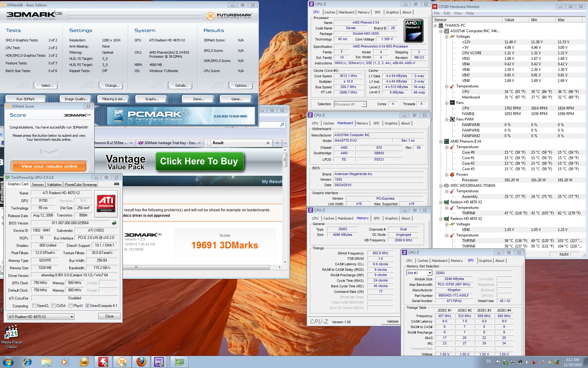Switch to the Sensors tab in GPU-Z
This screenshot has width=588, height=368.
(x=38, y=185)
